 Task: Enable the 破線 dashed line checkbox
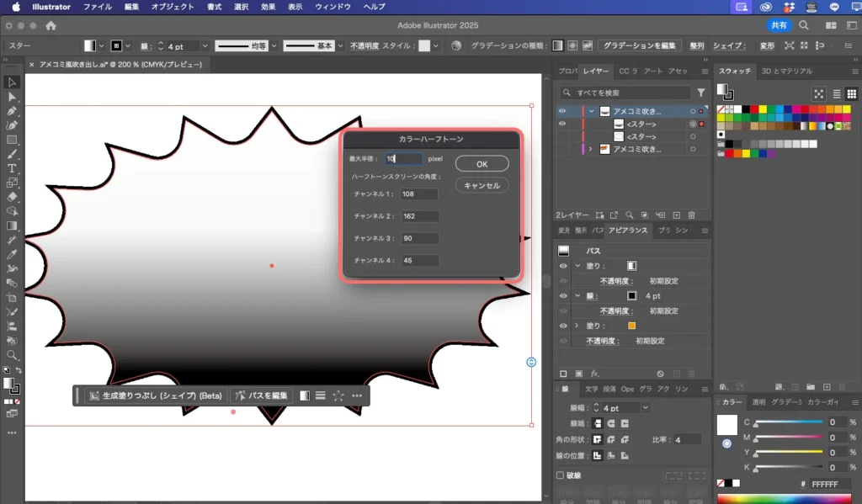point(561,475)
